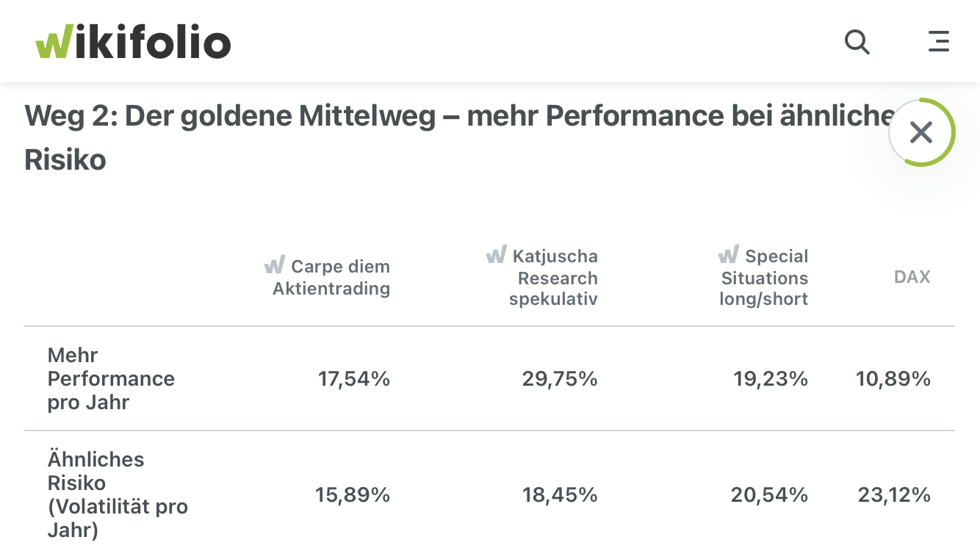Click the 29,75% performance value
Viewport: 980px width, 551px height.
[559, 379]
